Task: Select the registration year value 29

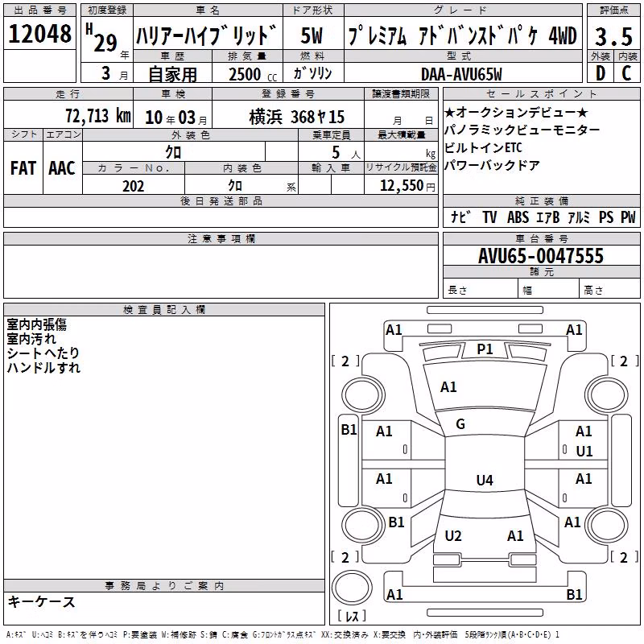Action: (105, 43)
